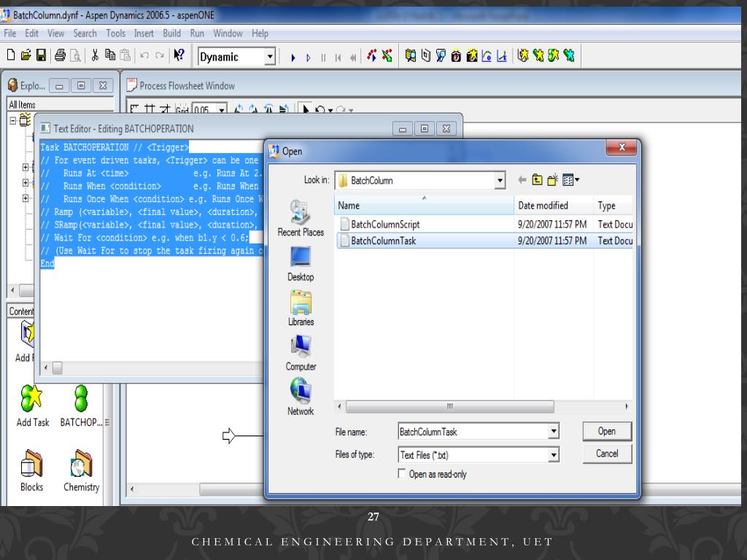Sort files by Date modified column header
This screenshot has height=560, width=747.
[x=554, y=206]
